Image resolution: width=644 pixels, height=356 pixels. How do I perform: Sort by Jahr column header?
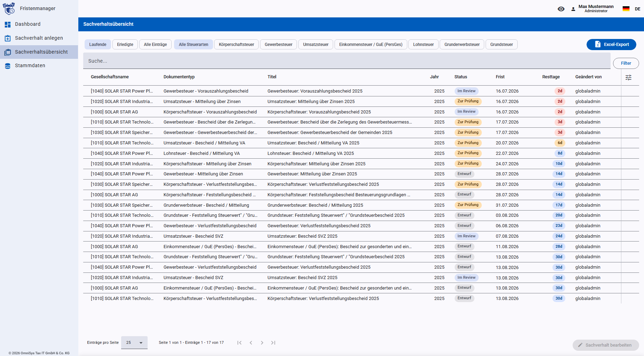[x=434, y=77]
